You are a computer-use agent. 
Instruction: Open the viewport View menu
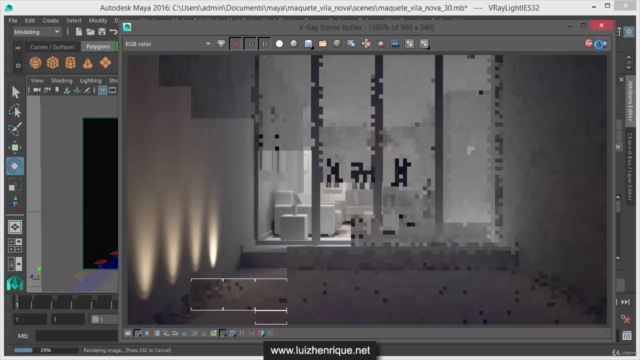[x=37, y=80]
